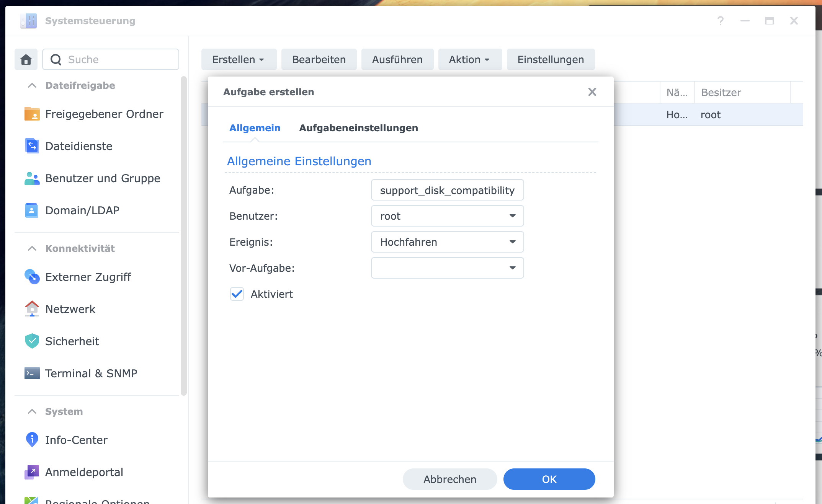Toggle the Aktiviert checkbox
Viewport: 822px width, 504px height.
pyautogui.click(x=237, y=294)
